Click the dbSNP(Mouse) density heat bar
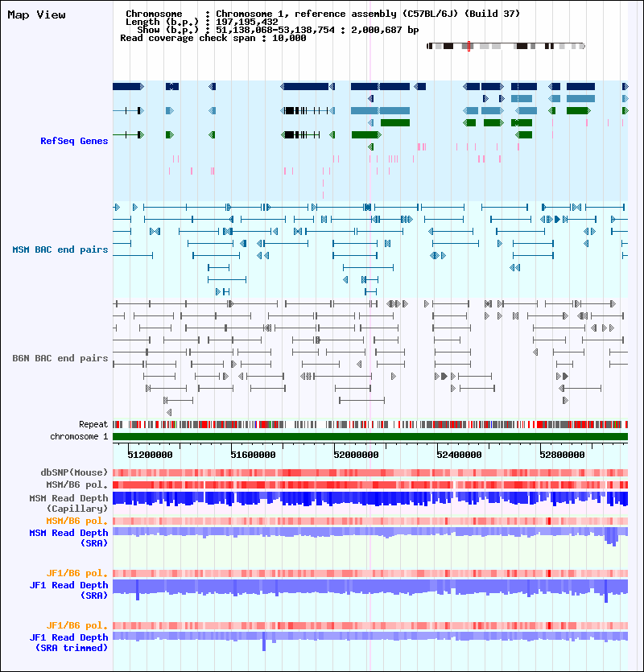Viewport: 644px width, 672px height. [x=370, y=472]
